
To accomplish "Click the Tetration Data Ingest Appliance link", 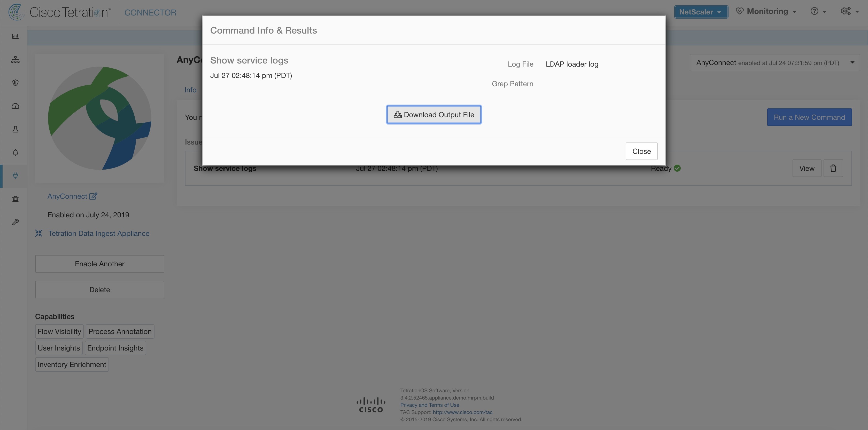I will coord(98,233).
